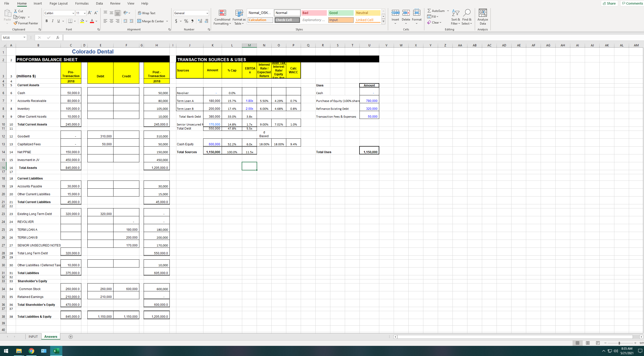
Task: Toggle italic formatting
Action: [53, 21]
